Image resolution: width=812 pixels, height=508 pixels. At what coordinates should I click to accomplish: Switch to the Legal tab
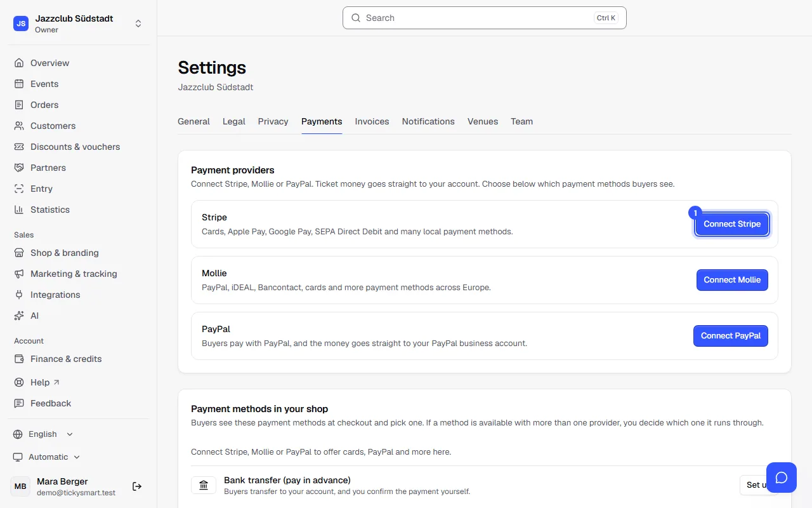pos(234,121)
